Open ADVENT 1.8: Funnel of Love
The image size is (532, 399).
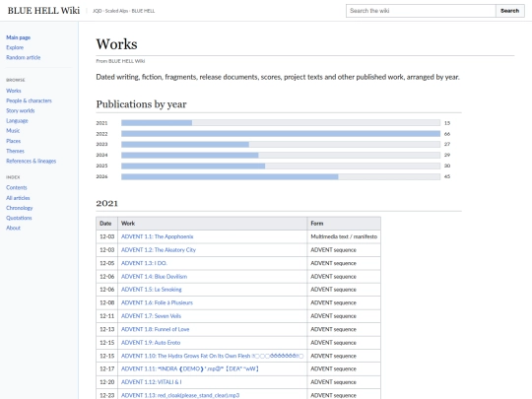[155, 329]
